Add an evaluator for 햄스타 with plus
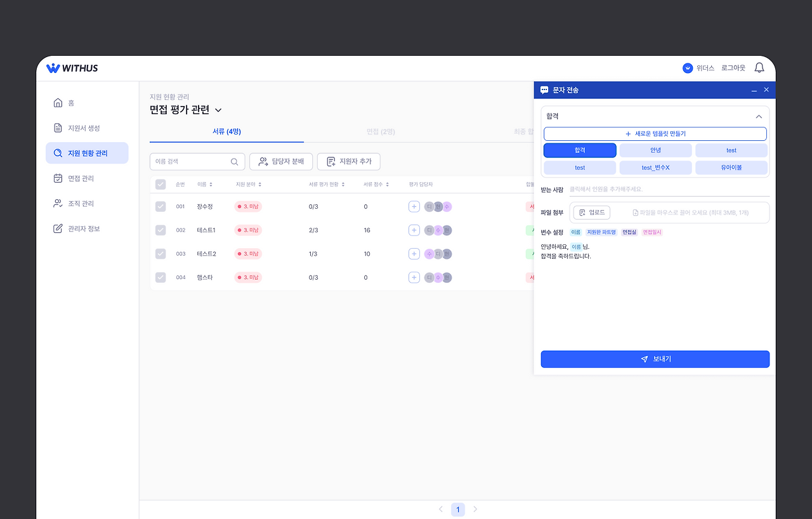The image size is (812, 519). coord(414,277)
